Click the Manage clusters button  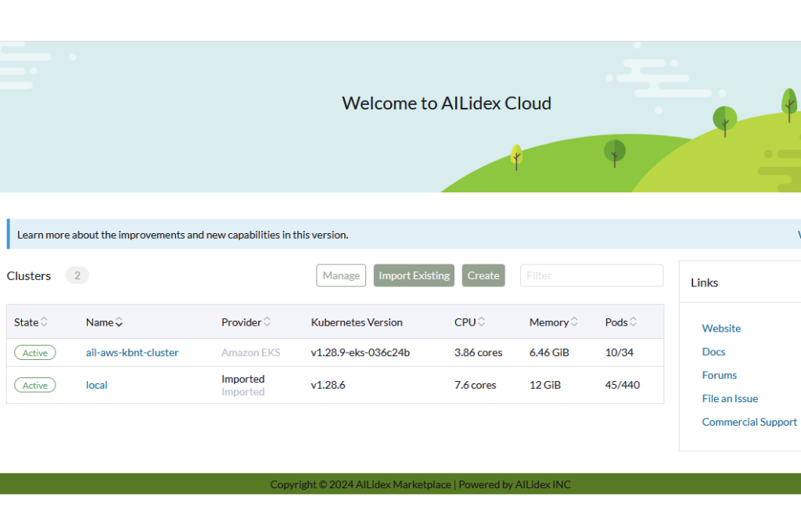click(341, 275)
